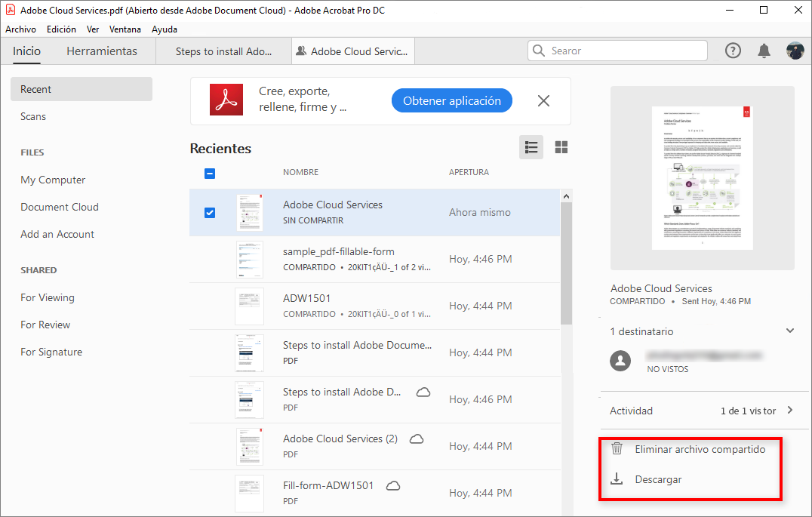Select Steps to install Adobe Docume... row
812x517 pixels.
[x=375, y=352]
